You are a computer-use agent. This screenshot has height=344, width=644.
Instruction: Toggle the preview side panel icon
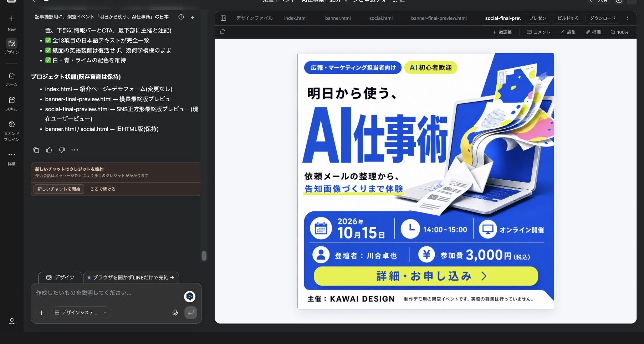click(x=224, y=18)
